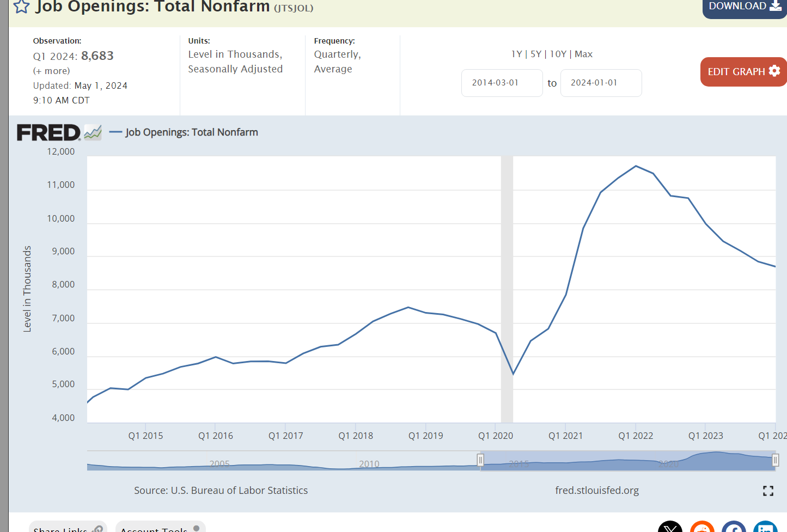The width and height of the screenshot is (787, 532).
Task: Share the chart on Facebook
Action: (734, 528)
